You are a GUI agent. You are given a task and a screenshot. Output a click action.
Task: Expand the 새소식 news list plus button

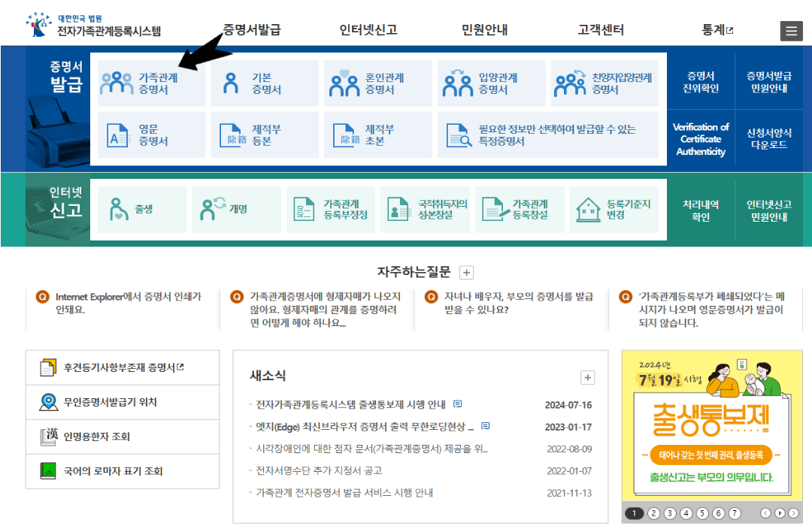(587, 377)
